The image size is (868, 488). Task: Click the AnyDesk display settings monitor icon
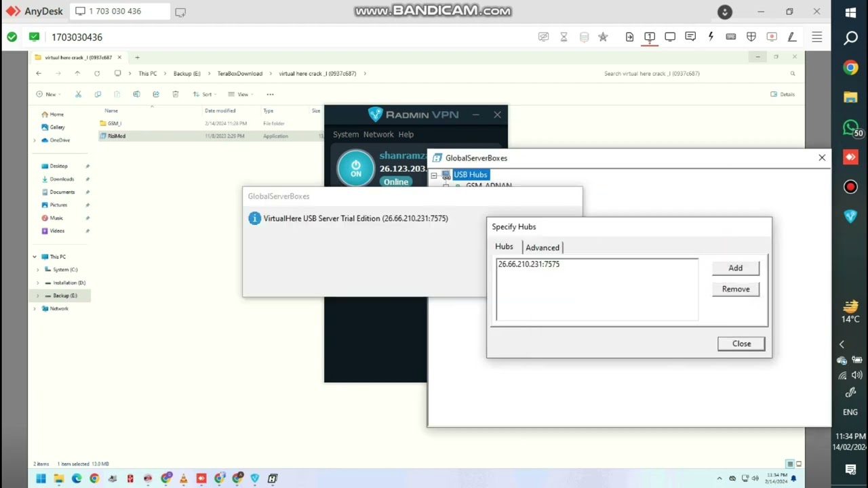coord(670,37)
